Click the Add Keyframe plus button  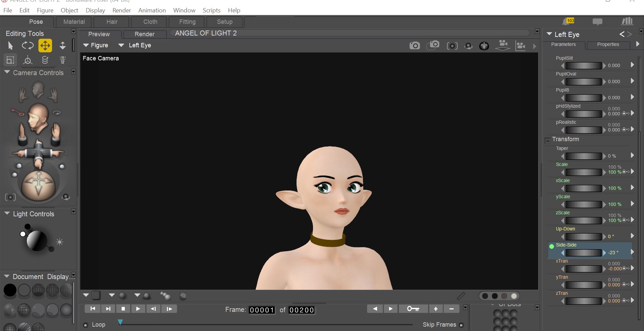click(436, 309)
